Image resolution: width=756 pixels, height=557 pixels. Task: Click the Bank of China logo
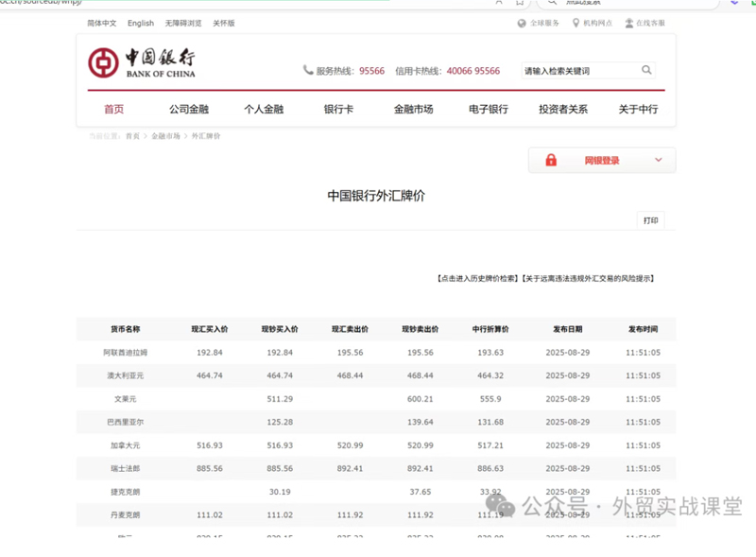coord(142,63)
